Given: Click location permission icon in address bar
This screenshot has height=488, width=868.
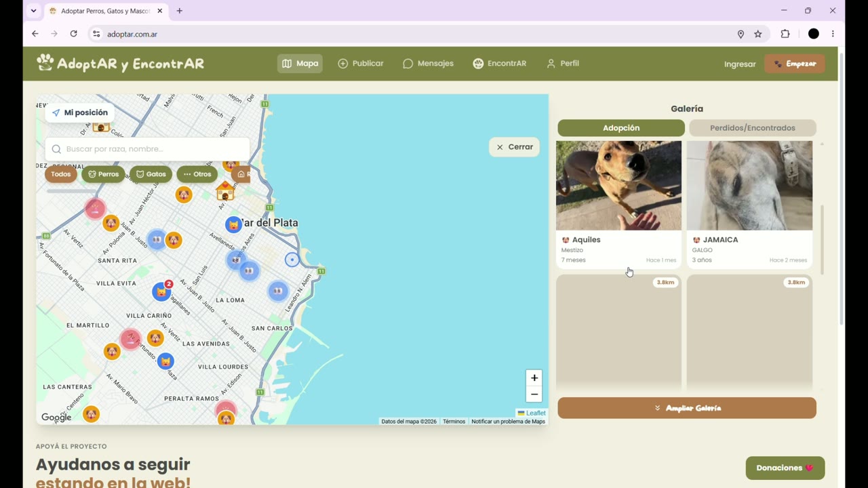Looking at the screenshot, I should click(x=741, y=34).
